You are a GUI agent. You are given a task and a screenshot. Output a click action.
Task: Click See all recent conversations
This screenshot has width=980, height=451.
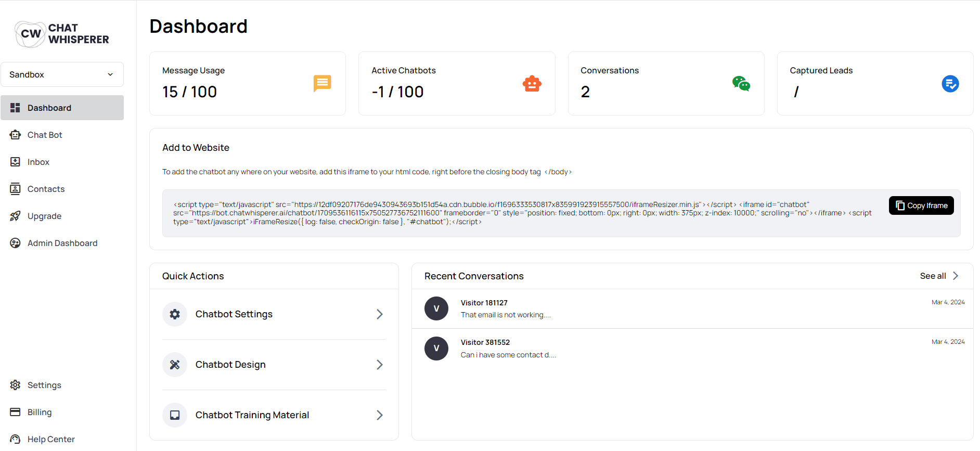pos(938,276)
